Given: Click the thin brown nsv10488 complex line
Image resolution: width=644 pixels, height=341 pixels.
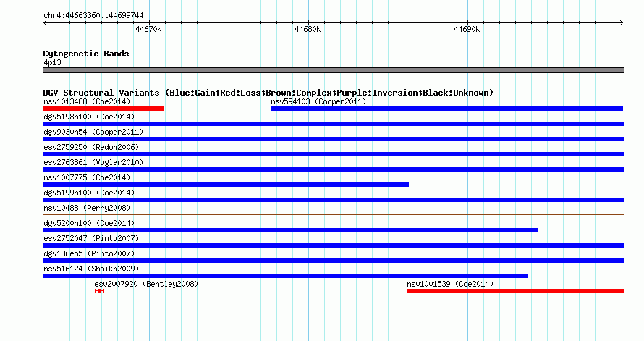Looking at the screenshot, I should [333, 214].
